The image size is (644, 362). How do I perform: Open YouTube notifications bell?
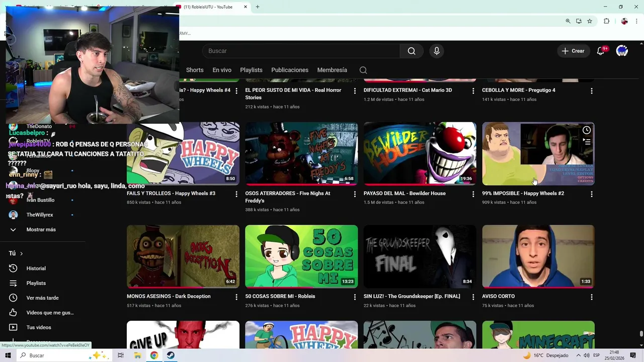[601, 51]
